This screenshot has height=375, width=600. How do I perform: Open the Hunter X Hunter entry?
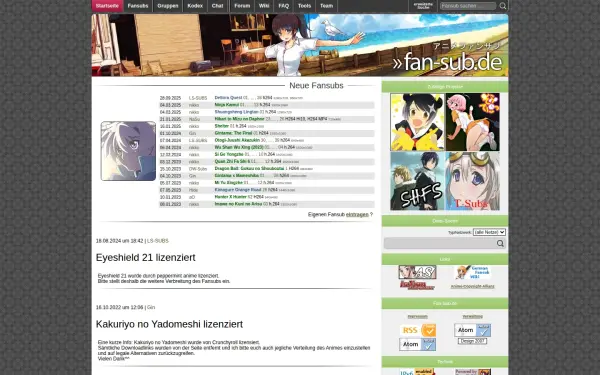[x=230, y=197]
